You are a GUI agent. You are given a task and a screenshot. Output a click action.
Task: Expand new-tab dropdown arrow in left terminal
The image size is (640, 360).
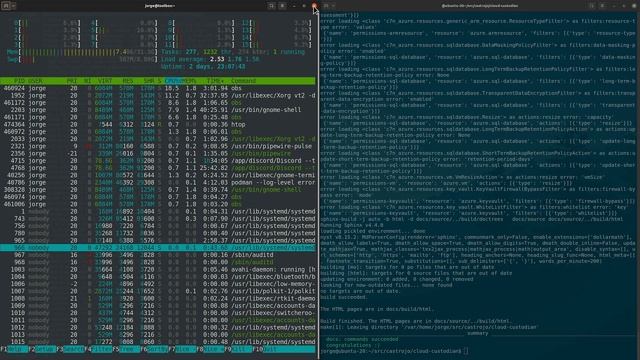tap(13, 6)
